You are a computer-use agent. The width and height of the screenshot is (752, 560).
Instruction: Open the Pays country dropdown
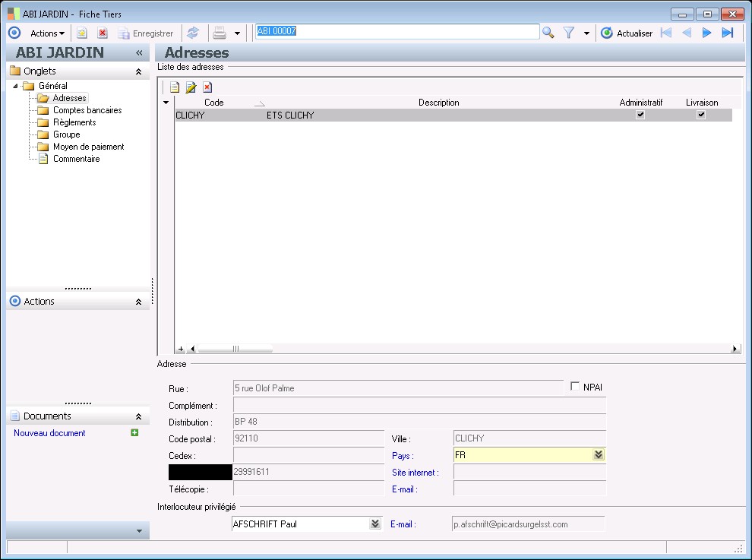(x=599, y=455)
